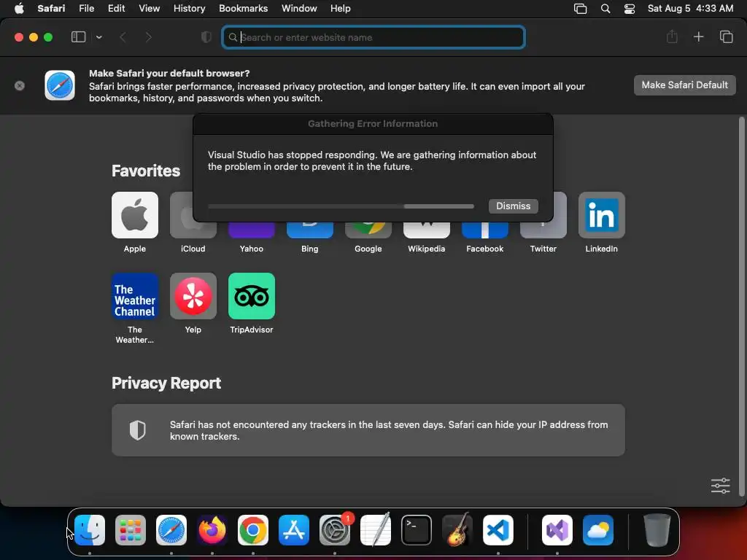Launch Firefox from the Dock
Image resolution: width=747 pixels, height=560 pixels.
212,530
